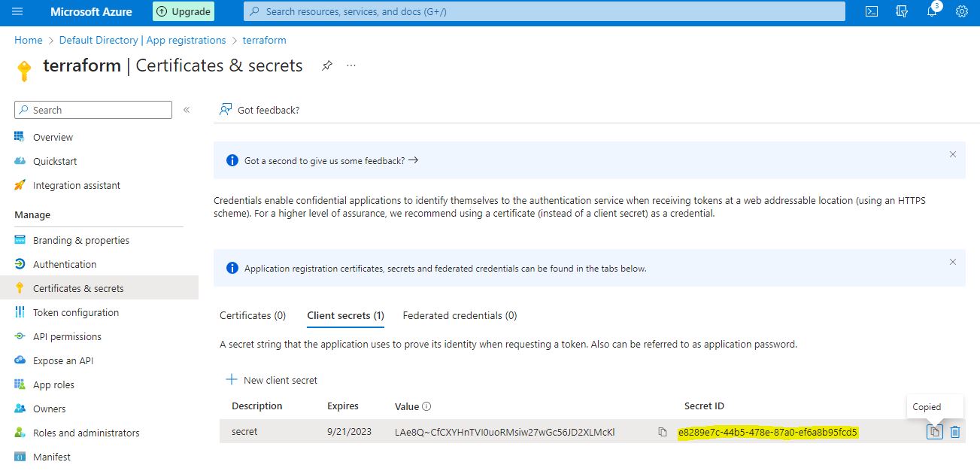Copy the client secret value

[663, 432]
